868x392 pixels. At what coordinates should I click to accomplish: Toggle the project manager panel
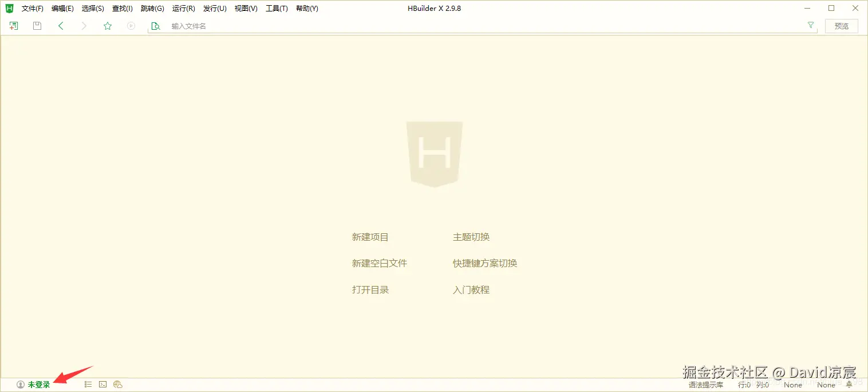(x=88, y=384)
